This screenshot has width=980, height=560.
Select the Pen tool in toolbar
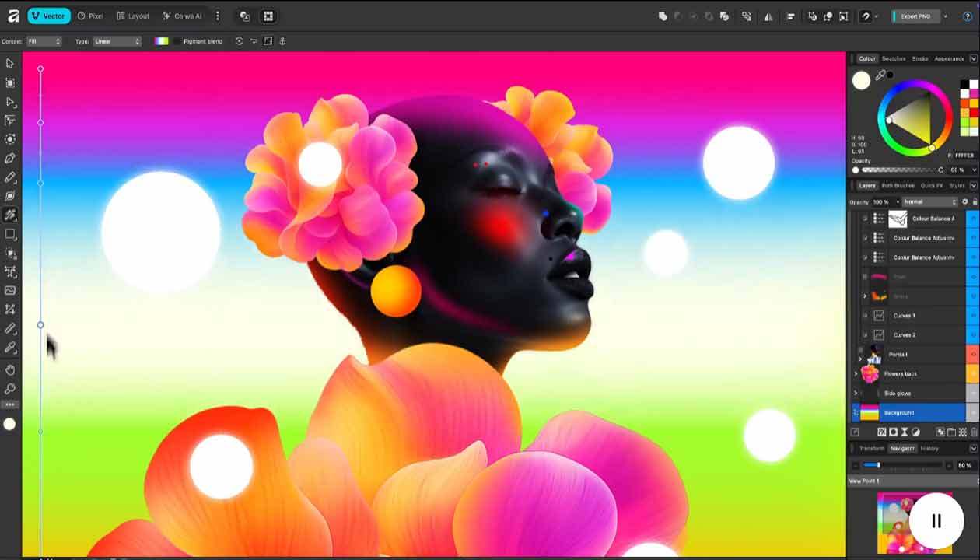pos(10,159)
